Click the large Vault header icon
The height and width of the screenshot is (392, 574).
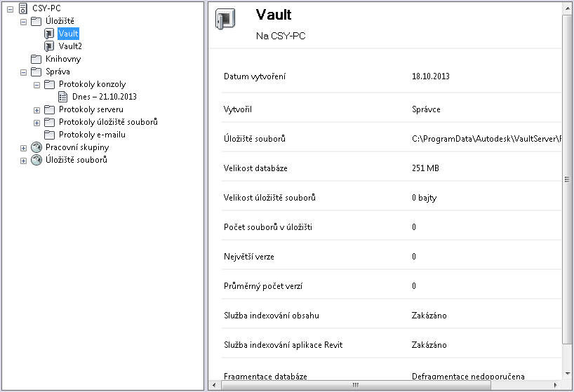pos(225,20)
